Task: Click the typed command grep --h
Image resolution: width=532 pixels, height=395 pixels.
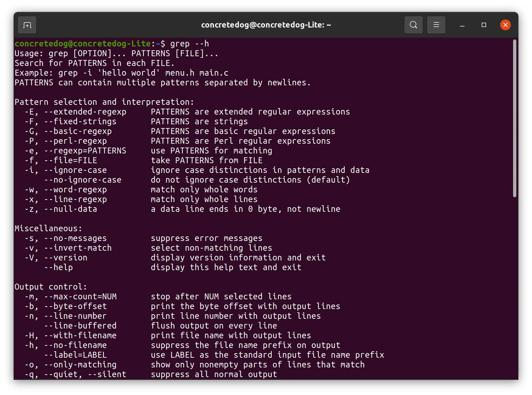Action: 190,44
